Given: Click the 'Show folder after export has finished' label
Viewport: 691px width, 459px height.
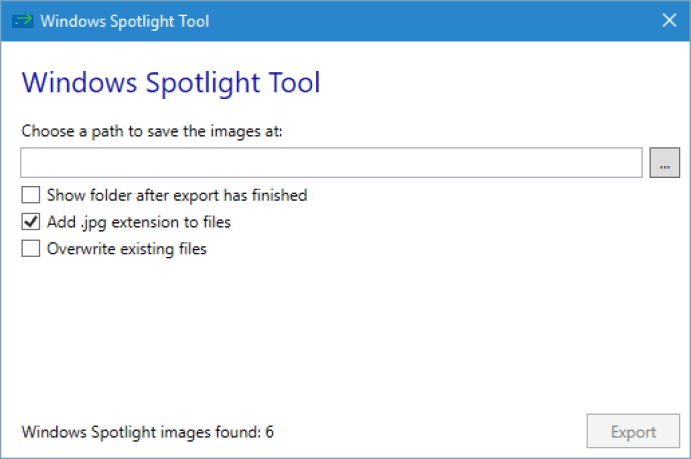Looking at the screenshot, I should [x=177, y=195].
